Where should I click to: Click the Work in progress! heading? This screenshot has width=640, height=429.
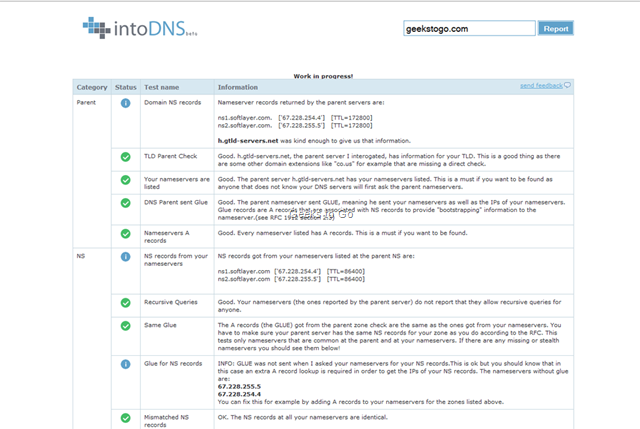click(x=323, y=76)
